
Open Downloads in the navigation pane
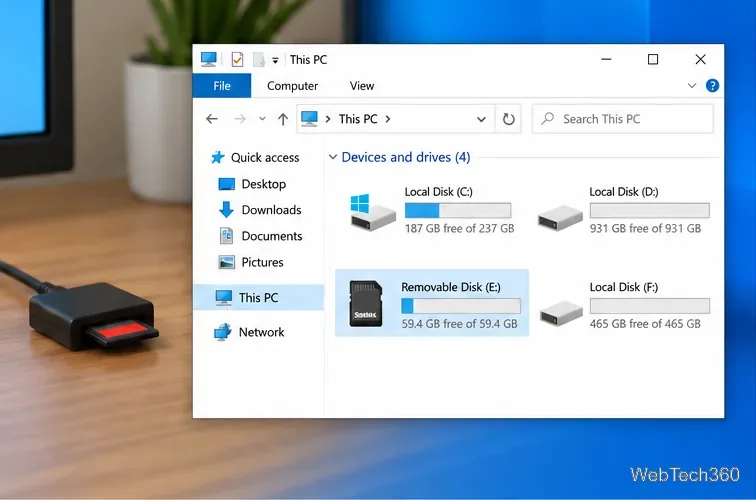(x=271, y=210)
